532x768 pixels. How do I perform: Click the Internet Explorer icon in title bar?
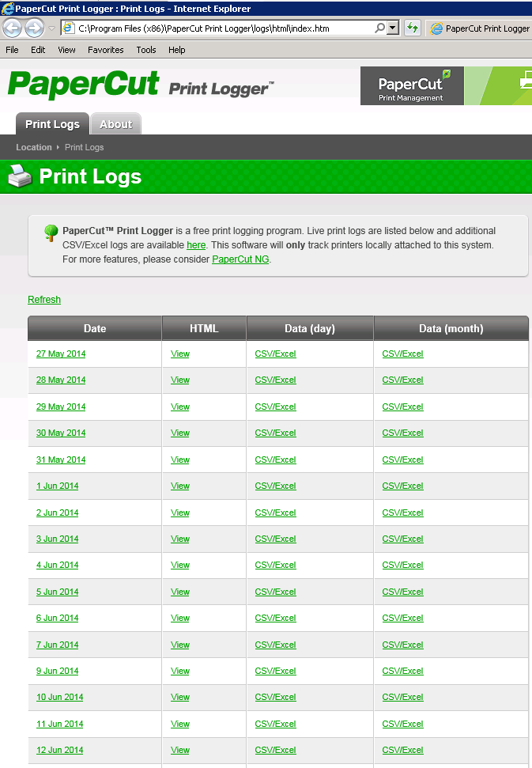(7, 9)
